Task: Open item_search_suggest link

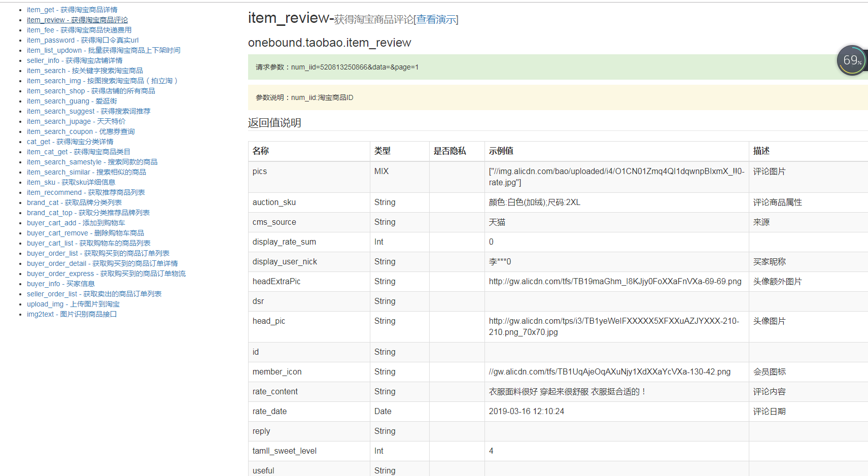Action: click(x=89, y=111)
